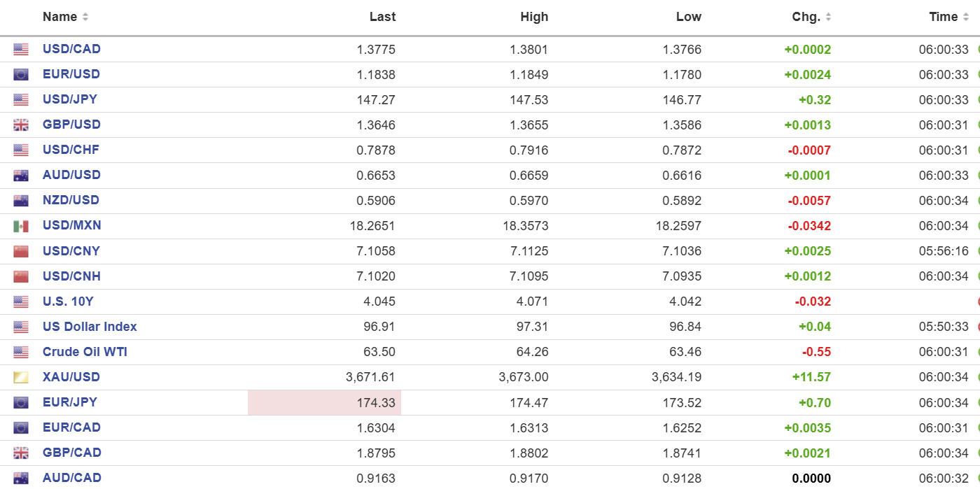Open the GBP/USD pair link

point(71,125)
